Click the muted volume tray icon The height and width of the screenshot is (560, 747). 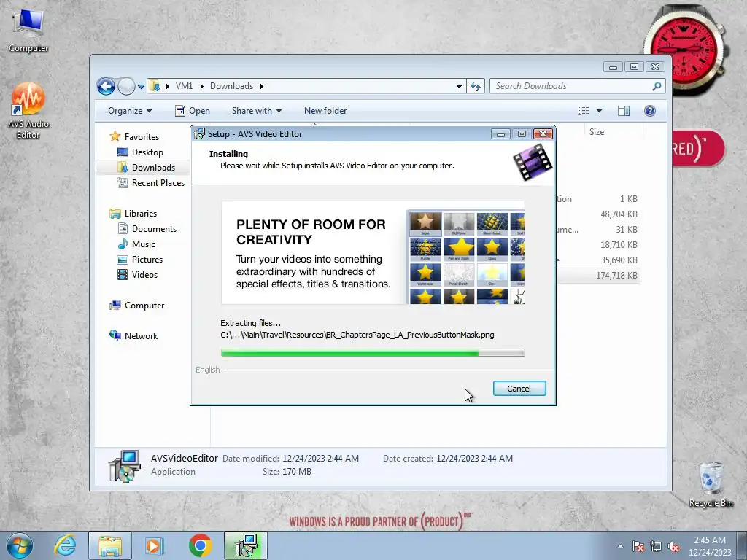(673, 546)
